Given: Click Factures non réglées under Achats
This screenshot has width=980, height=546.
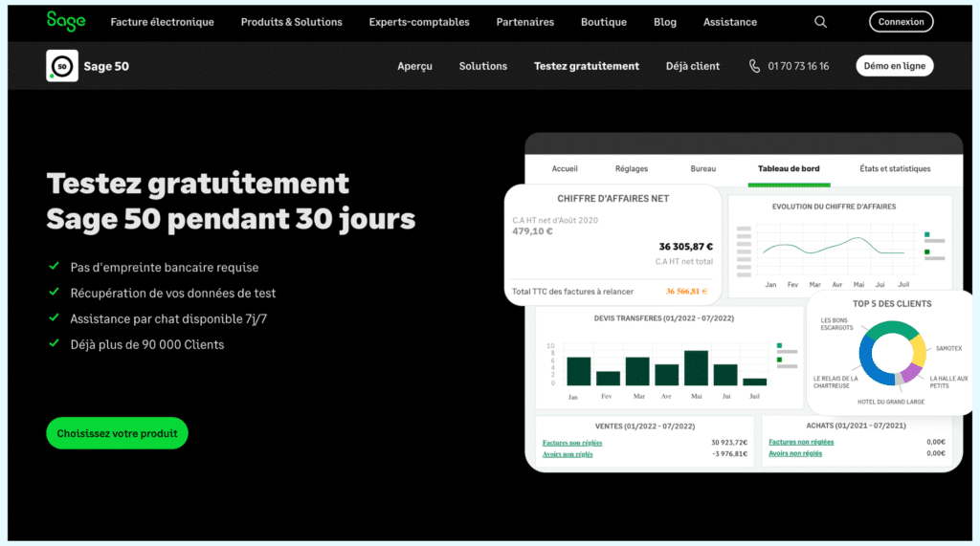Looking at the screenshot, I should pyautogui.click(x=801, y=442).
